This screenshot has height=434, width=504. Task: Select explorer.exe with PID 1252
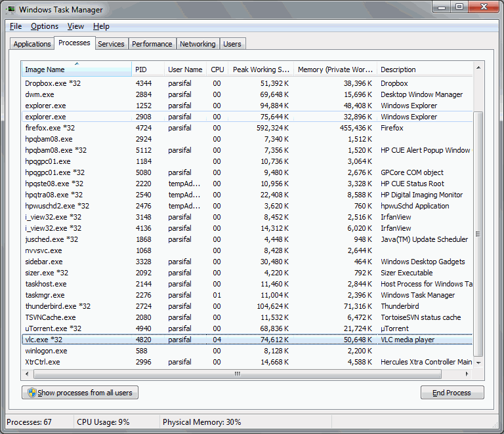(x=247, y=106)
